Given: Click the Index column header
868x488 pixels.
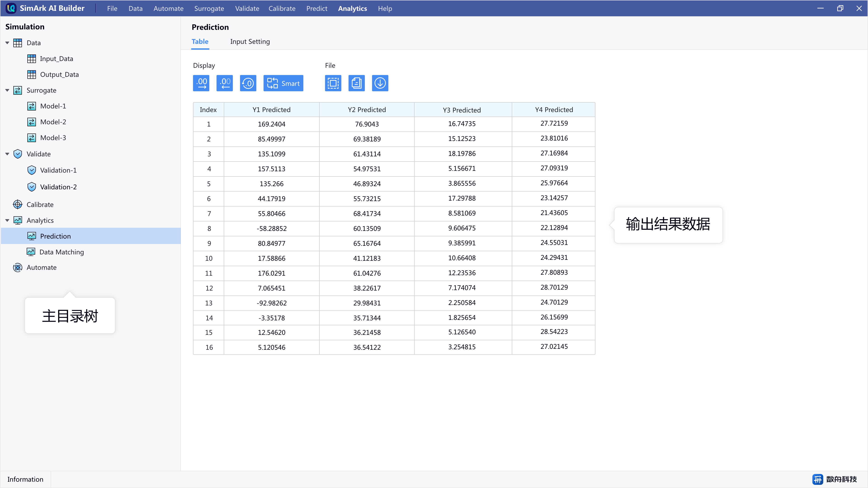Looking at the screenshot, I should pos(208,110).
